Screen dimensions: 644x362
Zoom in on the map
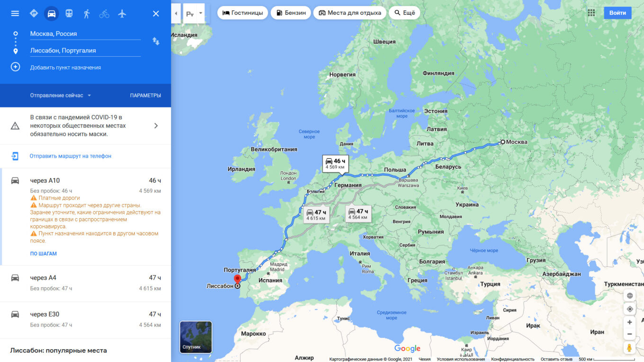pos(629,322)
